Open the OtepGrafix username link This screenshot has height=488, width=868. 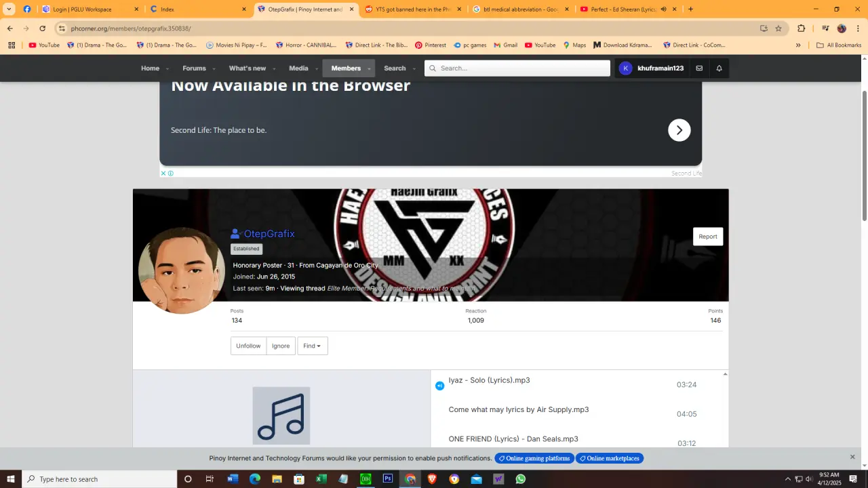point(269,234)
